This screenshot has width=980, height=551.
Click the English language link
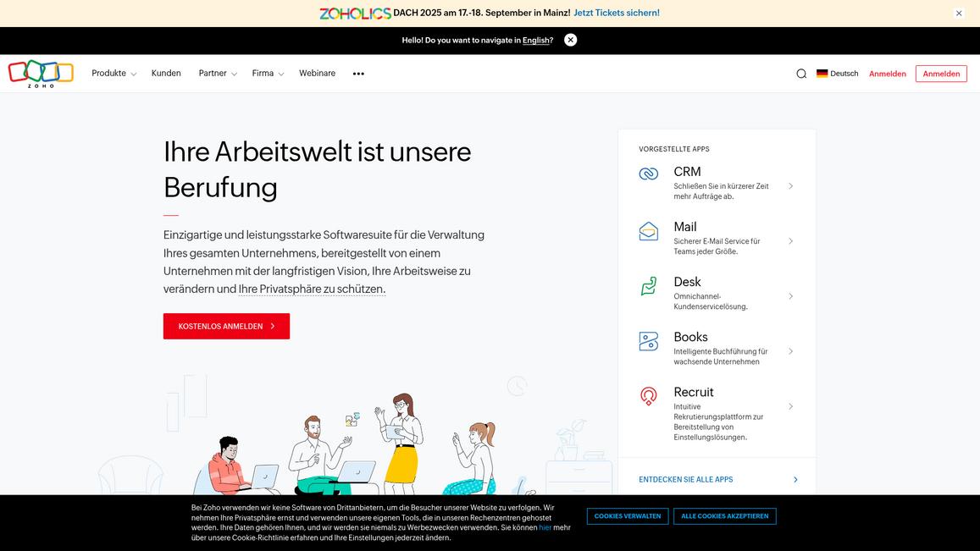click(535, 40)
